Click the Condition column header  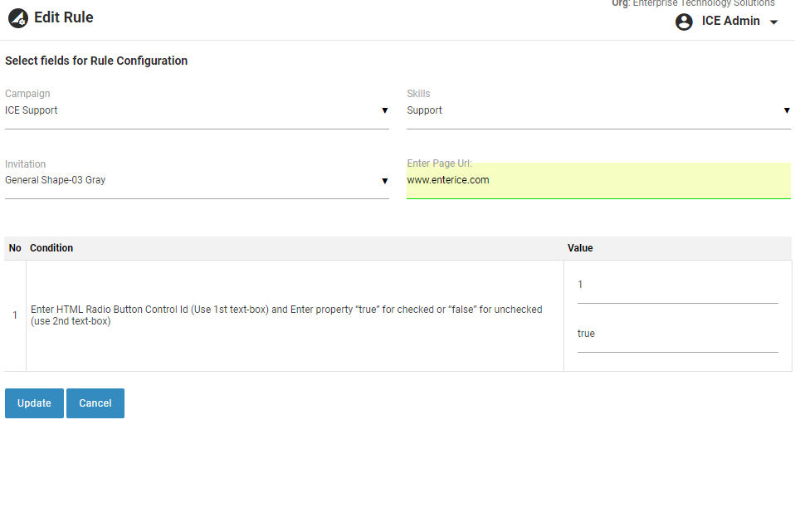[51, 248]
